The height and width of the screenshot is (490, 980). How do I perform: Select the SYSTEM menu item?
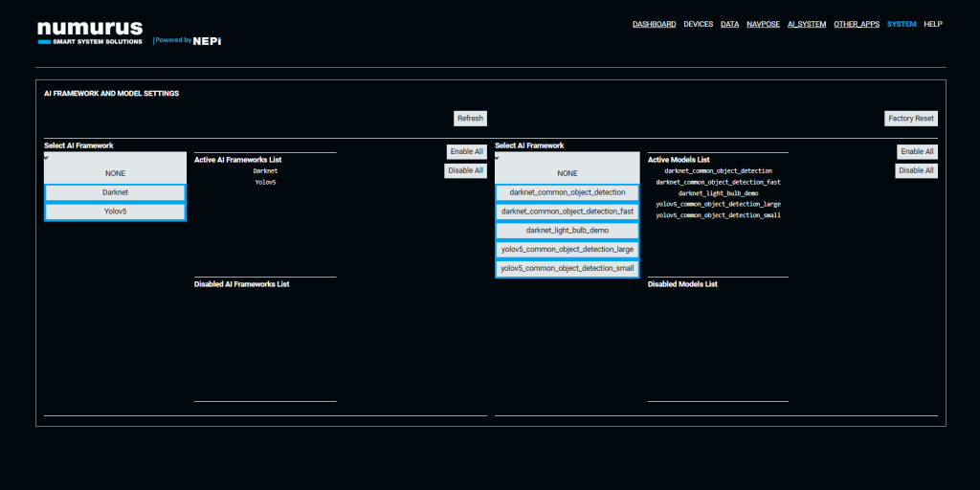tap(901, 24)
